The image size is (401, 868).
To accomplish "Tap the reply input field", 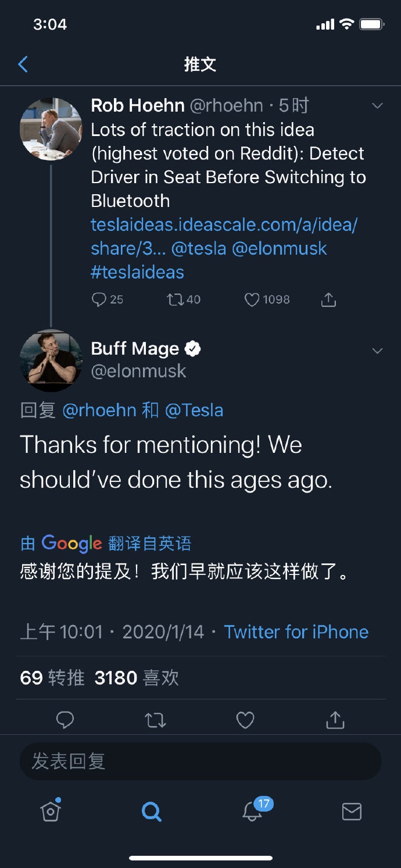I will pos(201,761).
